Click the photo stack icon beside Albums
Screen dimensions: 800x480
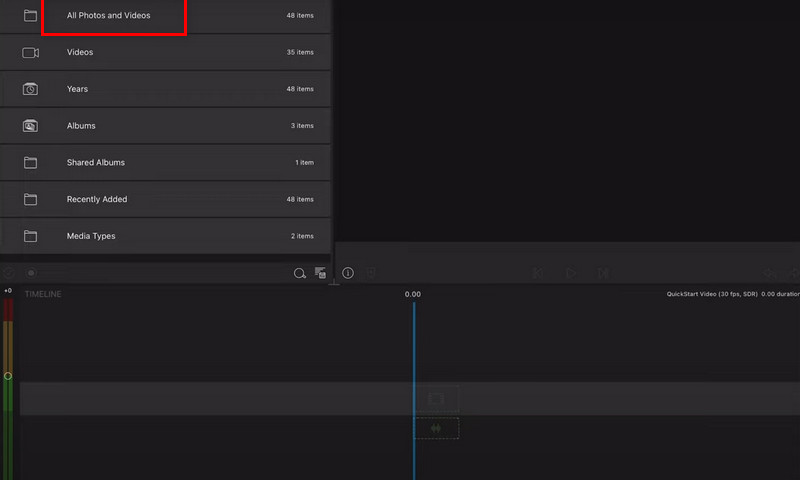(30, 126)
